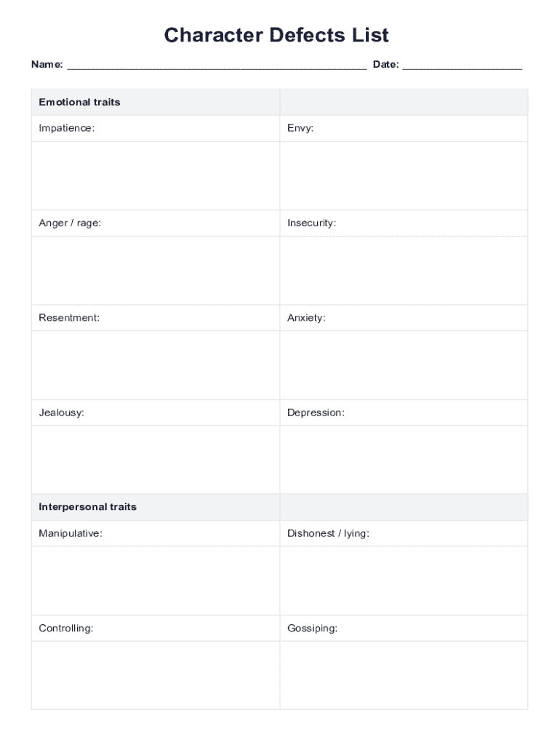Select the empty box below Insecurity
The image size is (560, 745).
pyautogui.click(x=404, y=270)
